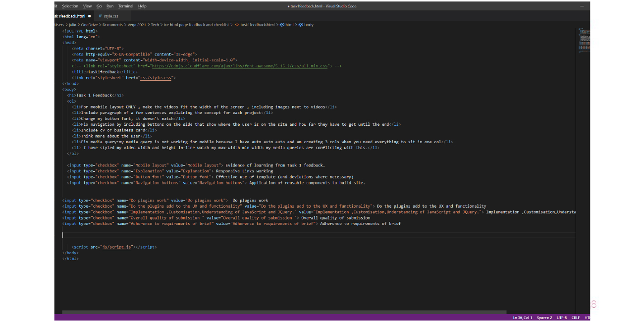Open the Spaces: 2 indentation picker
Screen dimensions: 644x322
pos(544,318)
